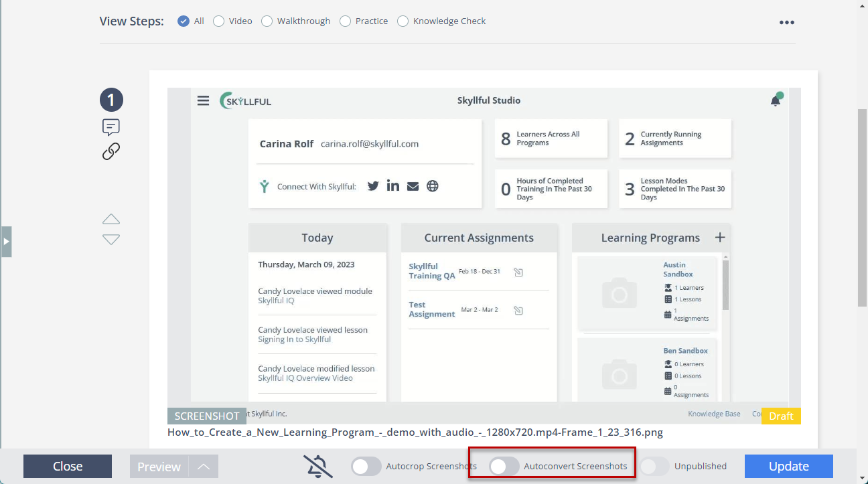868x484 pixels.
Task: Open the Austin Sandbox learning program
Action: coord(678,270)
